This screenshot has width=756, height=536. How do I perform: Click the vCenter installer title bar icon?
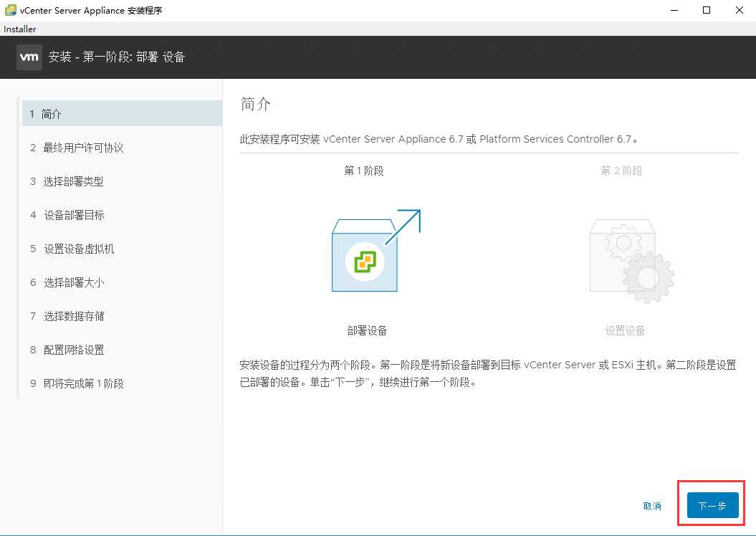coord(11,10)
